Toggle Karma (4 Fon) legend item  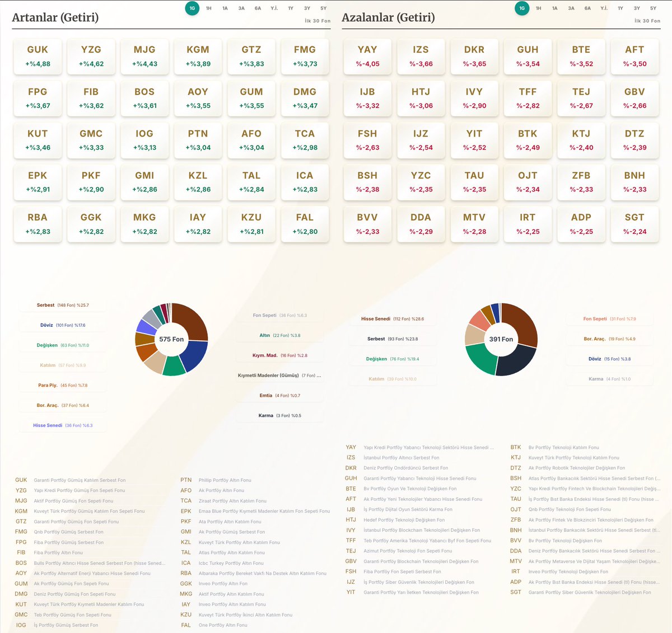click(610, 379)
